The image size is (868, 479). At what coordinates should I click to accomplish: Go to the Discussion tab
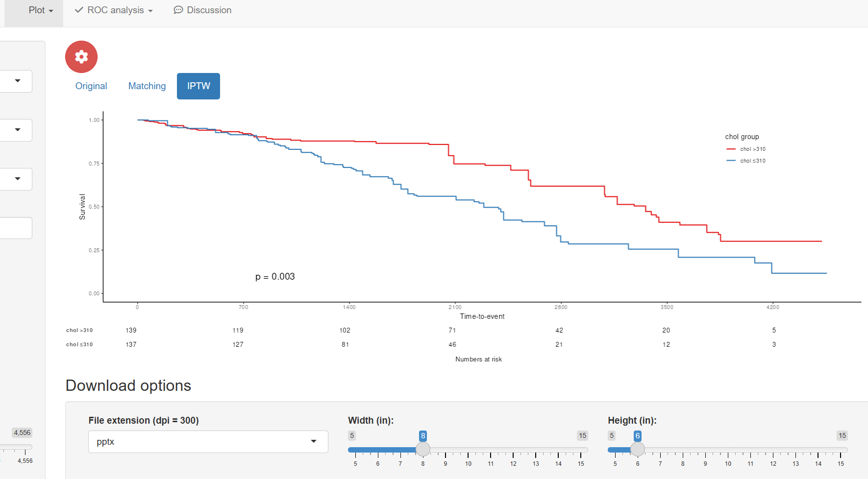coord(202,10)
